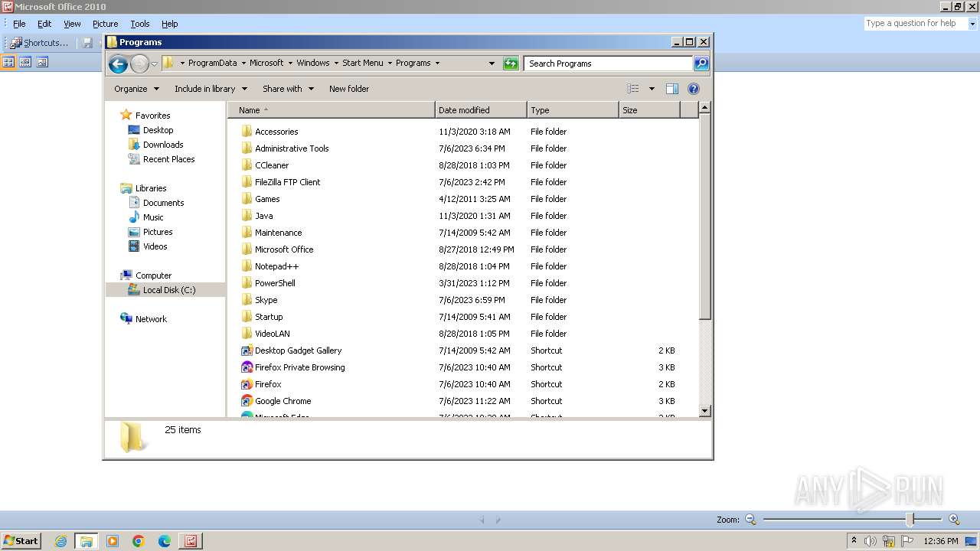The image size is (980, 551).
Task: Click the volume speaker tray icon
Action: [871, 541]
